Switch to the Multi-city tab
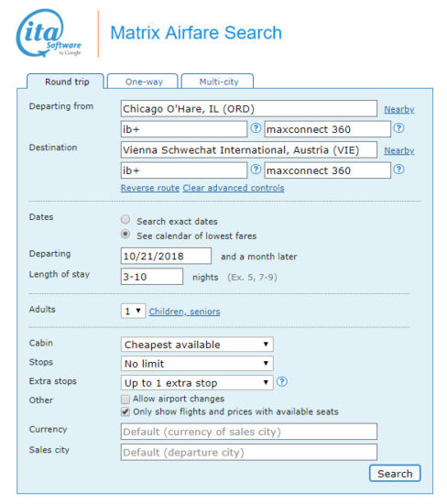 tap(218, 82)
